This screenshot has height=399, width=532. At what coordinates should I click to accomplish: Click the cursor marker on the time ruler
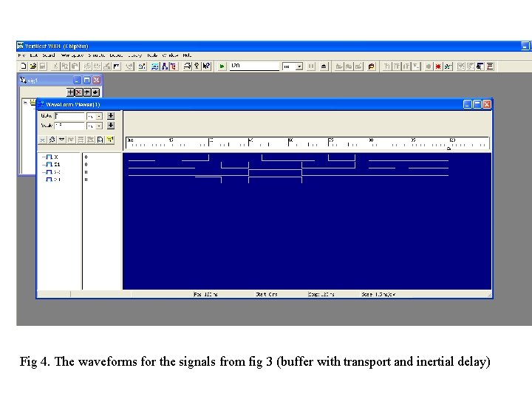[449, 148]
